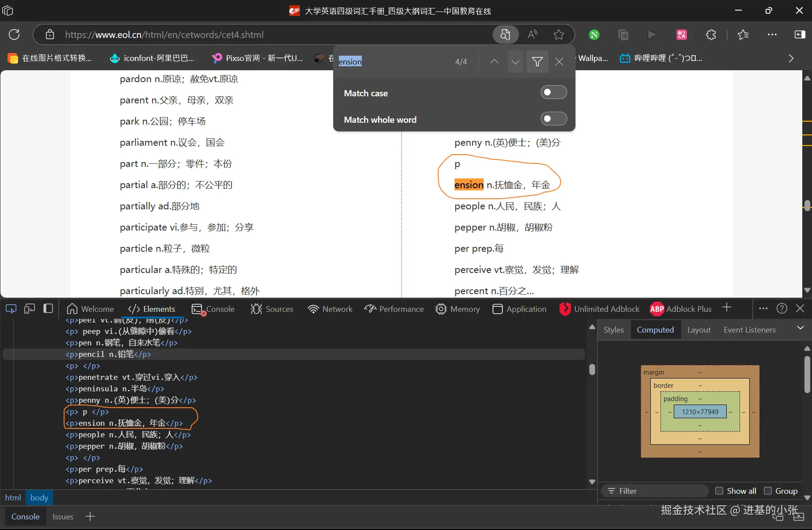Select body in the breadcrumb
The height and width of the screenshot is (530, 812).
[39, 498]
